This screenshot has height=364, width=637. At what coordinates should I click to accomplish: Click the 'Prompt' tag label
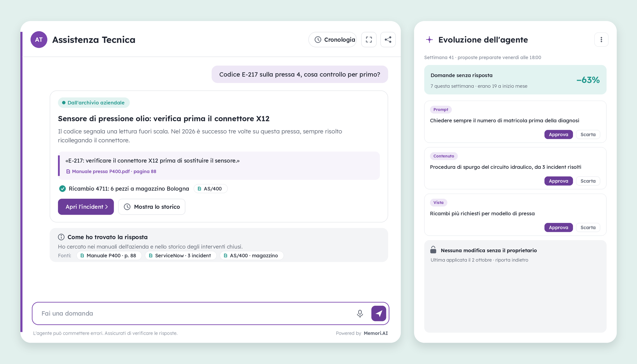pos(441,110)
